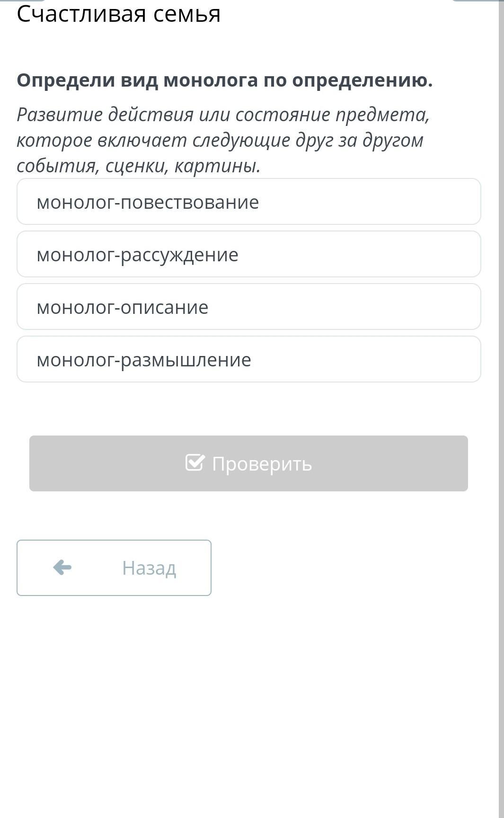
Task: Click the italic line starting with Развитие действия
Action: [222, 115]
